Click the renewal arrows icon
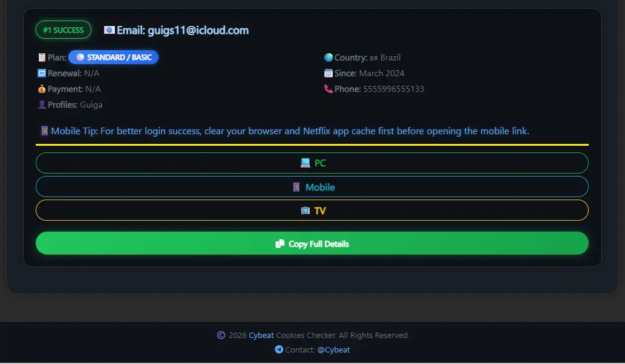625x364 pixels. click(x=42, y=73)
